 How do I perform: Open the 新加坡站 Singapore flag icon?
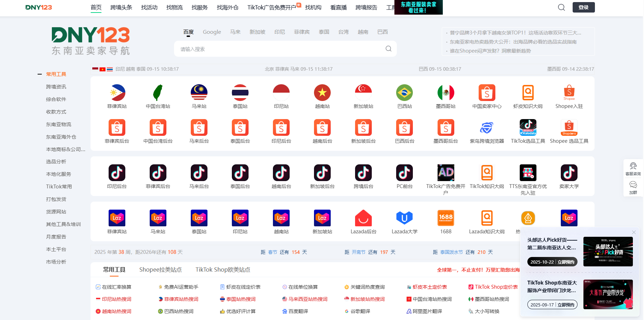point(363,93)
